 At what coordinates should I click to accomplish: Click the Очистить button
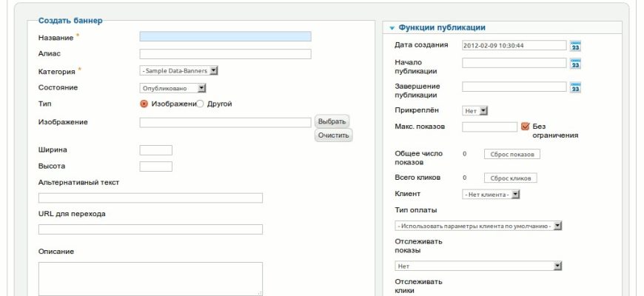[x=333, y=135]
